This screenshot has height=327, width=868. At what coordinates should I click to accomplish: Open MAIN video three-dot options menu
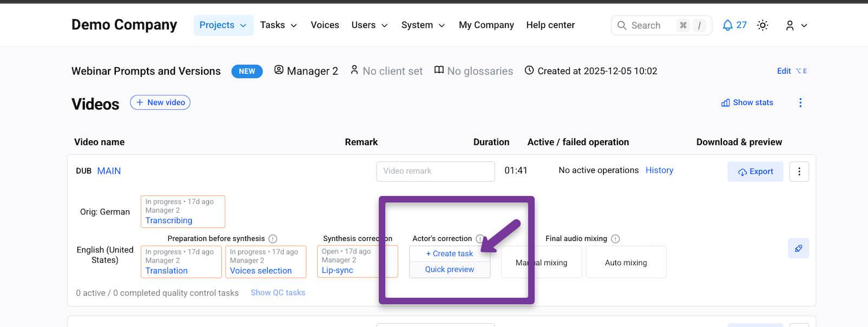pyautogui.click(x=799, y=172)
